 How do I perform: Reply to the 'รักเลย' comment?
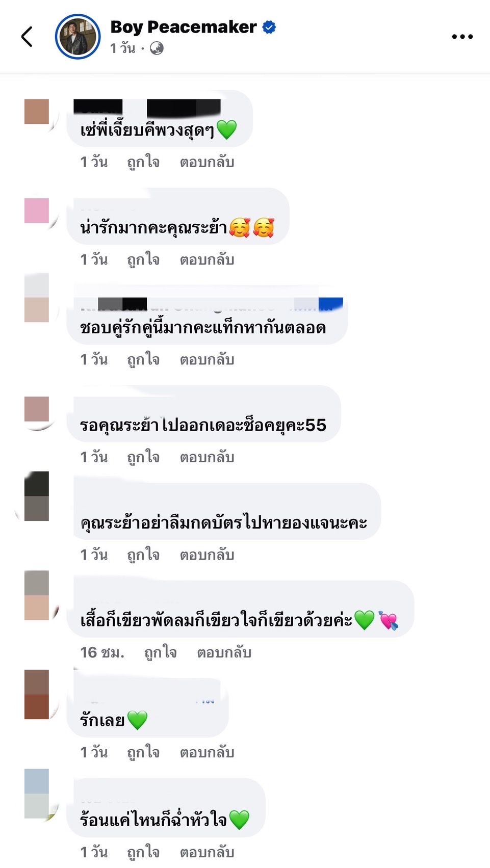point(207,752)
